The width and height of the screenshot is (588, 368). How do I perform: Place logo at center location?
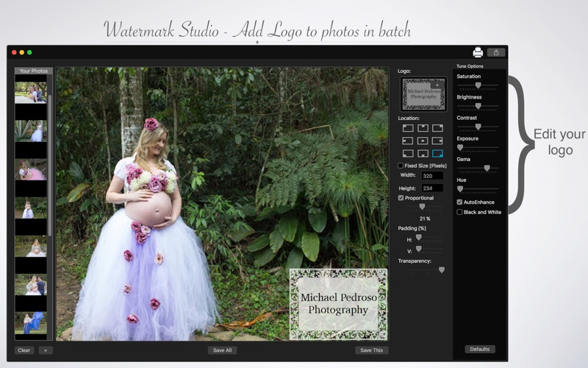pyautogui.click(x=423, y=141)
